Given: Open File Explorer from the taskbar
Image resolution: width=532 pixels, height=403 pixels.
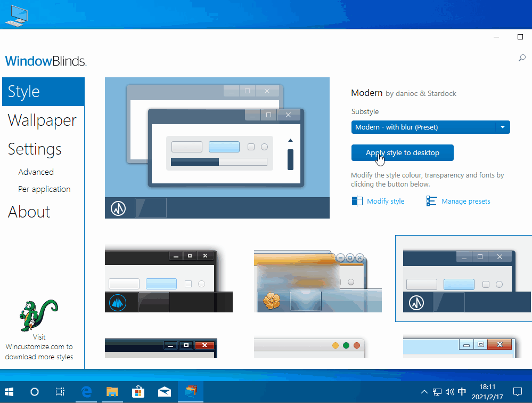Looking at the screenshot, I should click(112, 392).
